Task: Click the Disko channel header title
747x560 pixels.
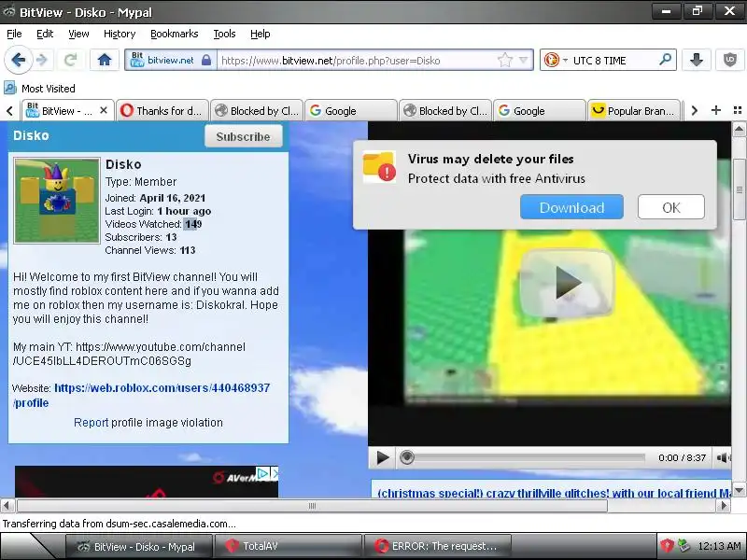Action: [x=31, y=135]
